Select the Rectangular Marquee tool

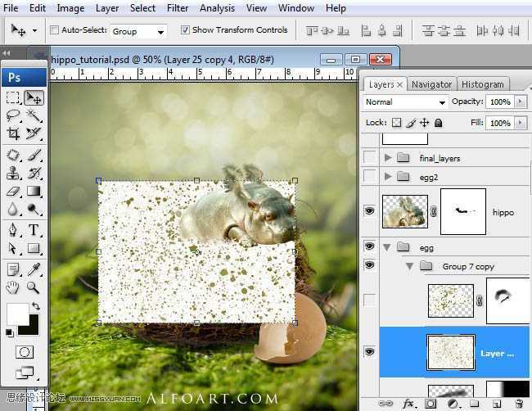[x=13, y=97]
